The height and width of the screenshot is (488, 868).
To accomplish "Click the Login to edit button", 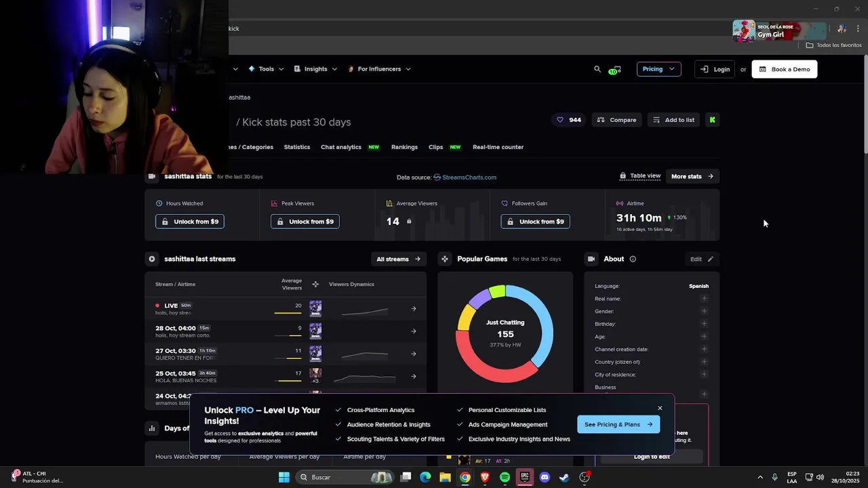I will coord(652,457).
